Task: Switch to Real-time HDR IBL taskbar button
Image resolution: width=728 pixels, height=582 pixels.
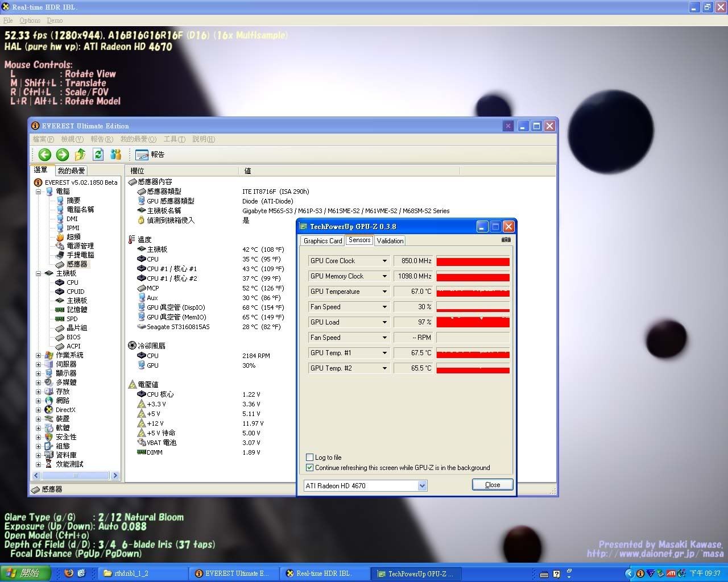Action: click(324, 573)
